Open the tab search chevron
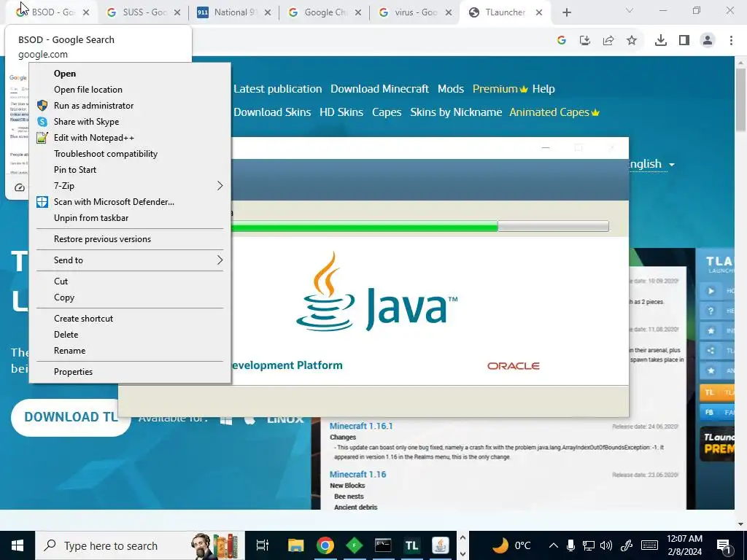Image resolution: width=747 pixels, height=560 pixels. coord(630,10)
